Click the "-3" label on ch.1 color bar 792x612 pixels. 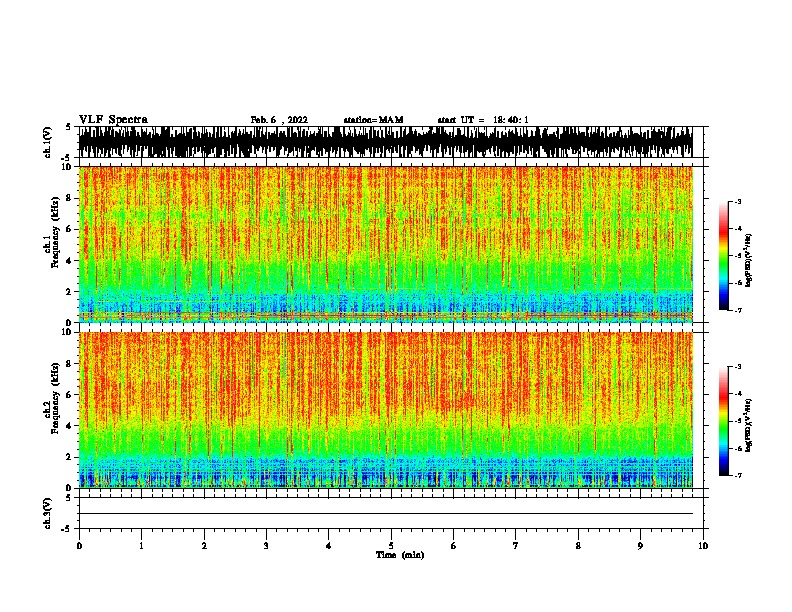tap(737, 202)
